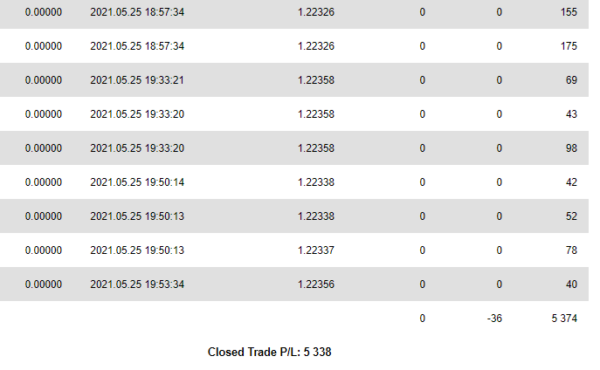Screen dimensions: 600x370
Task: Click the close price 1.22356
Action: (x=316, y=284)
